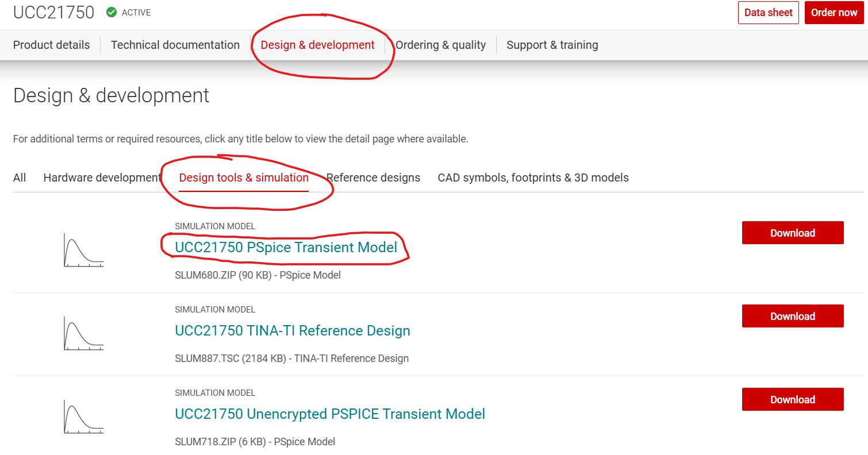Open UCC21750 PSpice Transient Model link
The height and width of the screenshot is (455, 868).
tap(286, 247)
